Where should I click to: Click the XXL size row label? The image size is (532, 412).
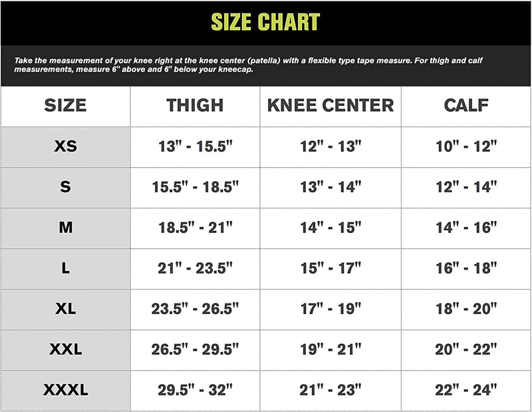[x=65, y=349]
